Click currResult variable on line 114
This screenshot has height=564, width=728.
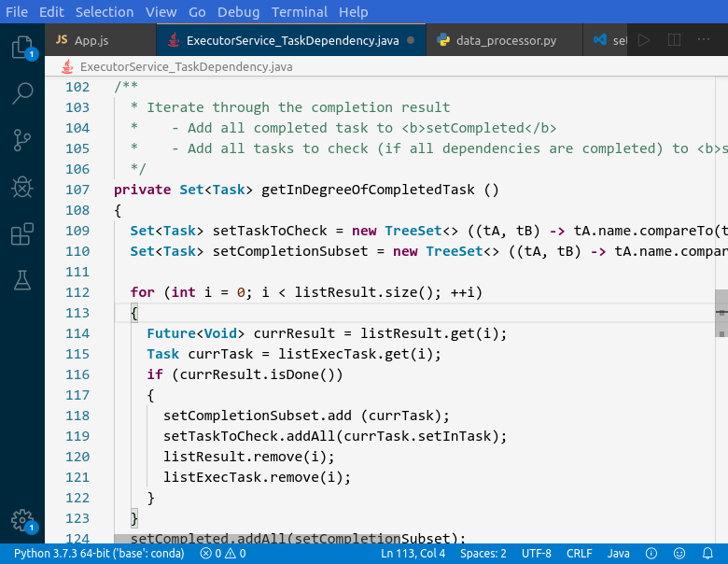[294, 333]
